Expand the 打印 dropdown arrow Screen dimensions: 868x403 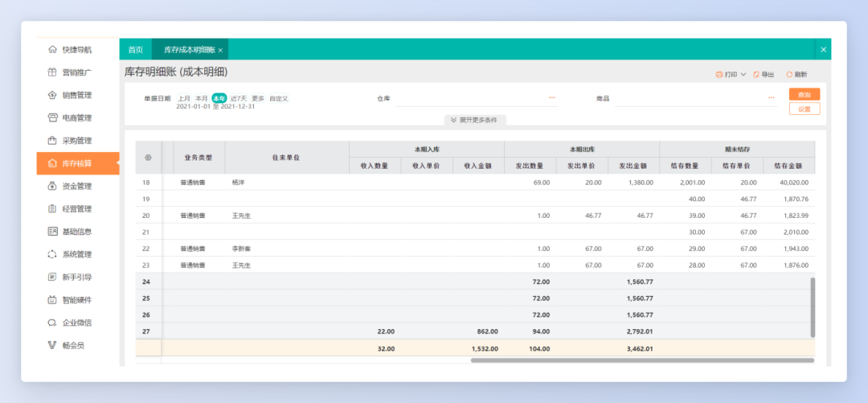pyautogui.click(x=743, y=74)
